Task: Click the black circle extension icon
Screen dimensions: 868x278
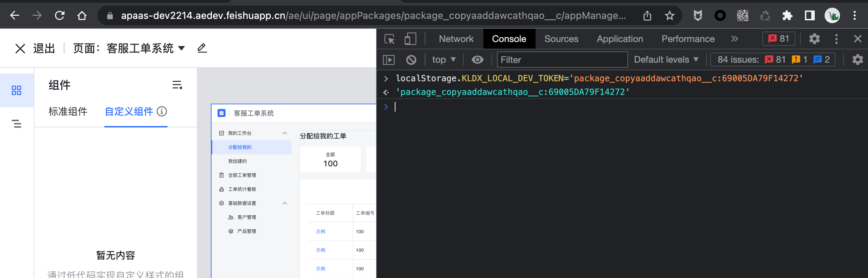Action: pyautogui.click(x=720, y=15)
